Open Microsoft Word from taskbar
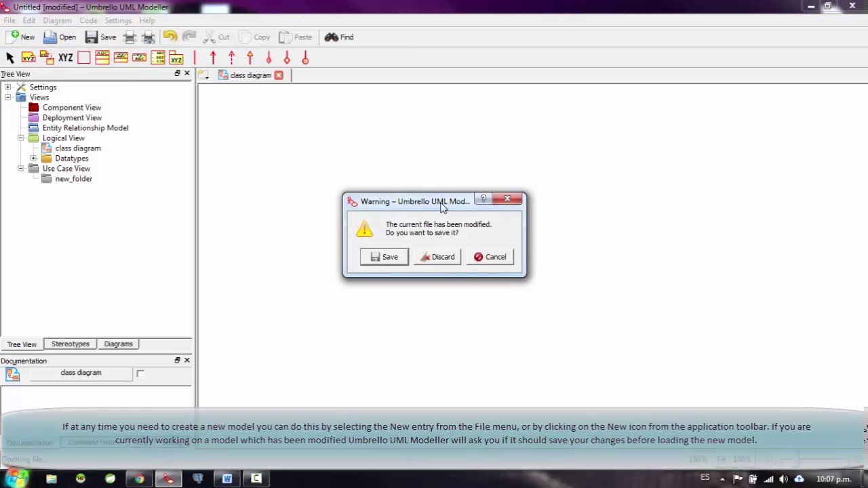Image resolution: width=868 pixels, height=488 pixels. click(226, 479)
